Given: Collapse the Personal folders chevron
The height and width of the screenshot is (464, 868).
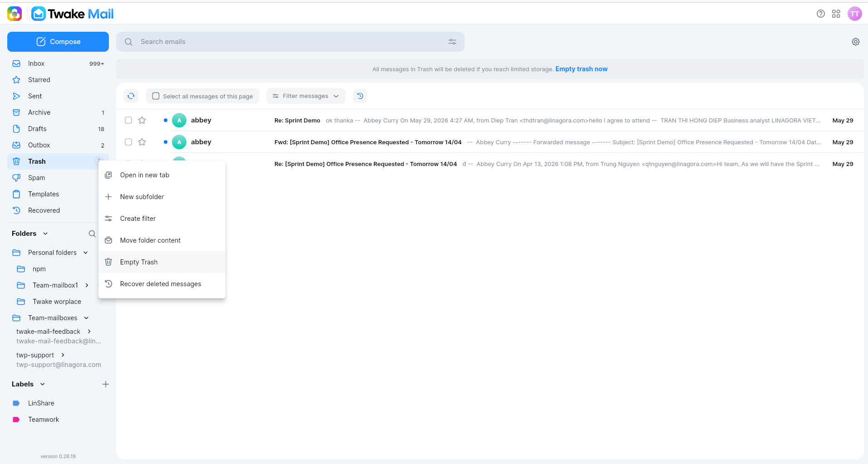Looking at the screenshot, I should pyautogui.click(x=85, y=253).
